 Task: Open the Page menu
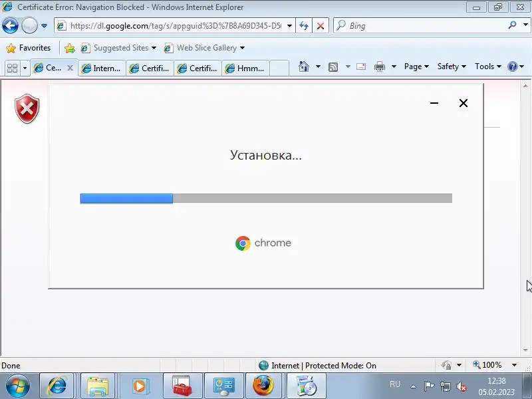pos(417,66)
